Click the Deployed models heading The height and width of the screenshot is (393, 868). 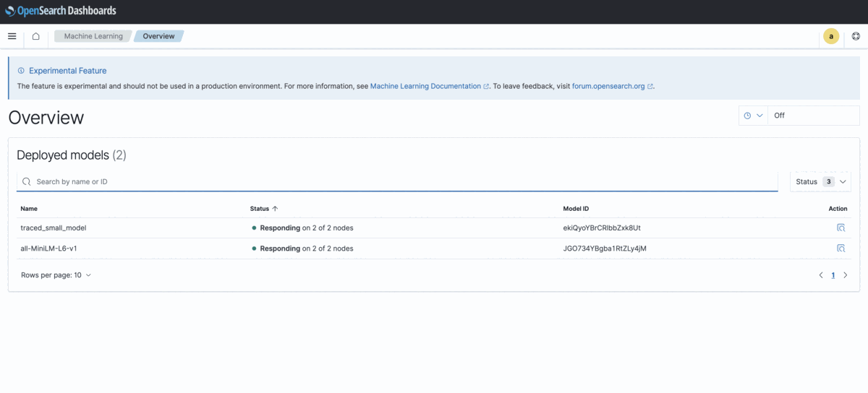tap(72, 155)
